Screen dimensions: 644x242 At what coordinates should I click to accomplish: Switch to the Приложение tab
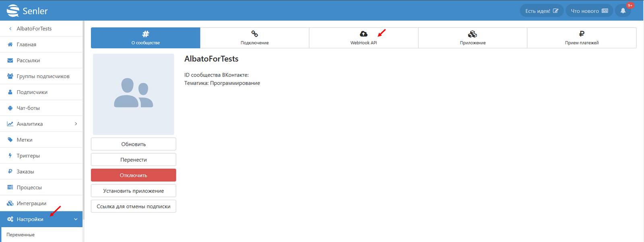click(473, 38)
